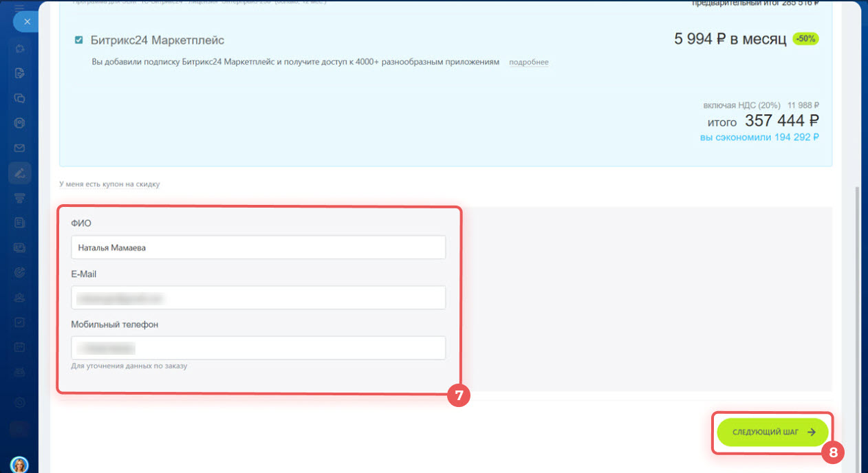Click the Следующий шаг button

[x=772, y=432]
